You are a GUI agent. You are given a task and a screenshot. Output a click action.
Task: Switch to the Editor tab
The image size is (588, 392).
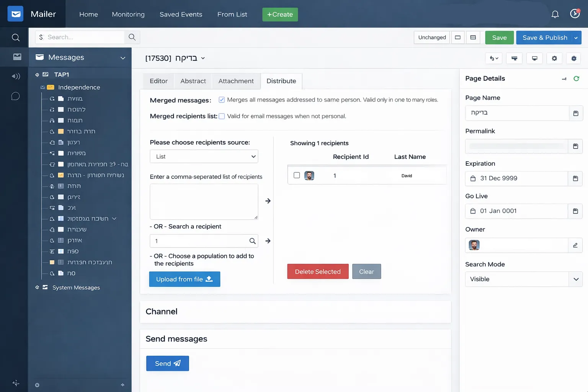159,81
